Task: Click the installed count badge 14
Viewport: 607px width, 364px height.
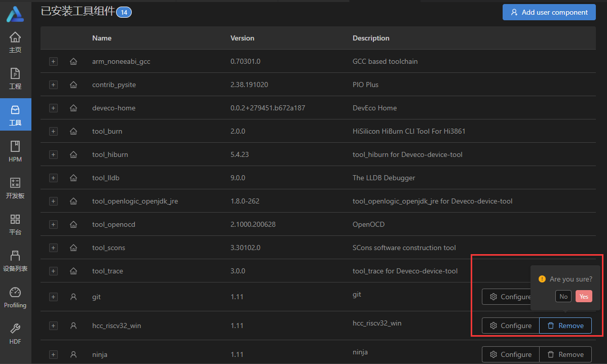Action: tap(124, 12)
